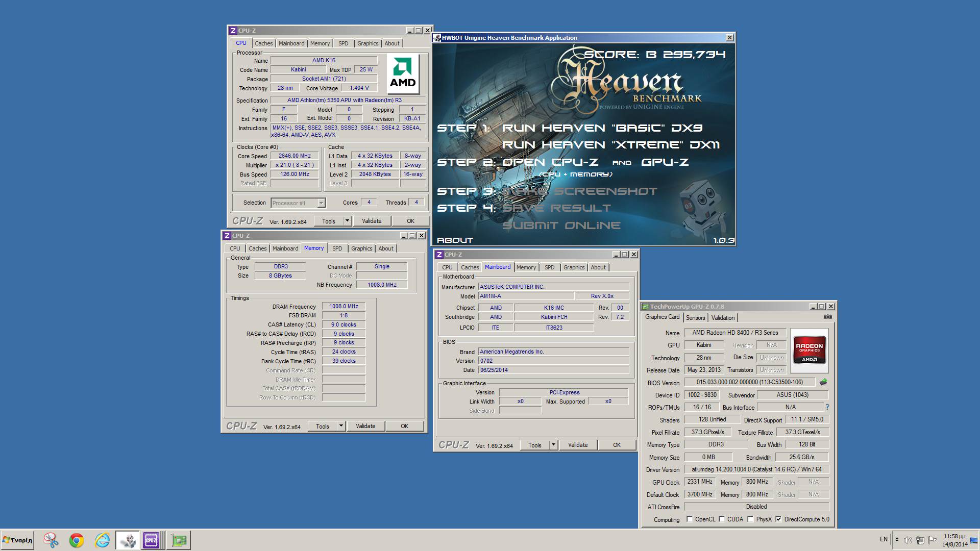980x551 pixels.
Task: Run Heaven "Basic" DX9 benchmark
Action: coord(602,128)
